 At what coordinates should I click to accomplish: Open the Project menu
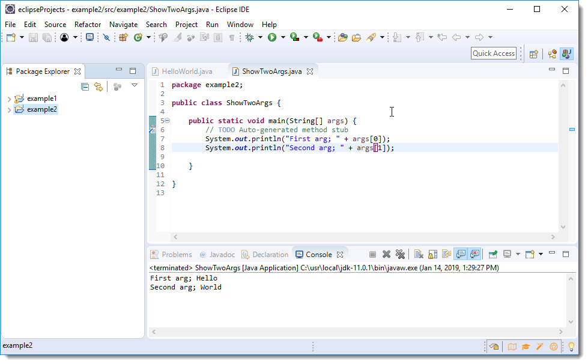pyautogui.click(x=186, y=25)
